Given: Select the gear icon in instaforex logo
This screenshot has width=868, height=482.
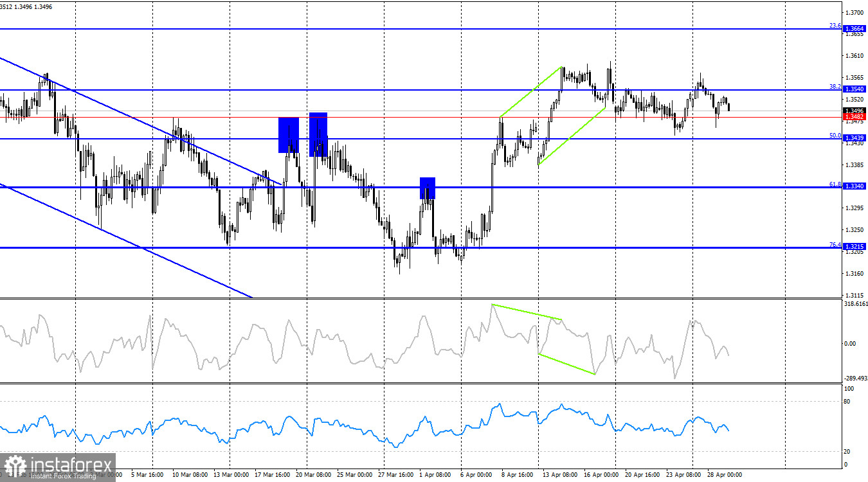Looking at the screenshot, I should (x=16, y=464).
